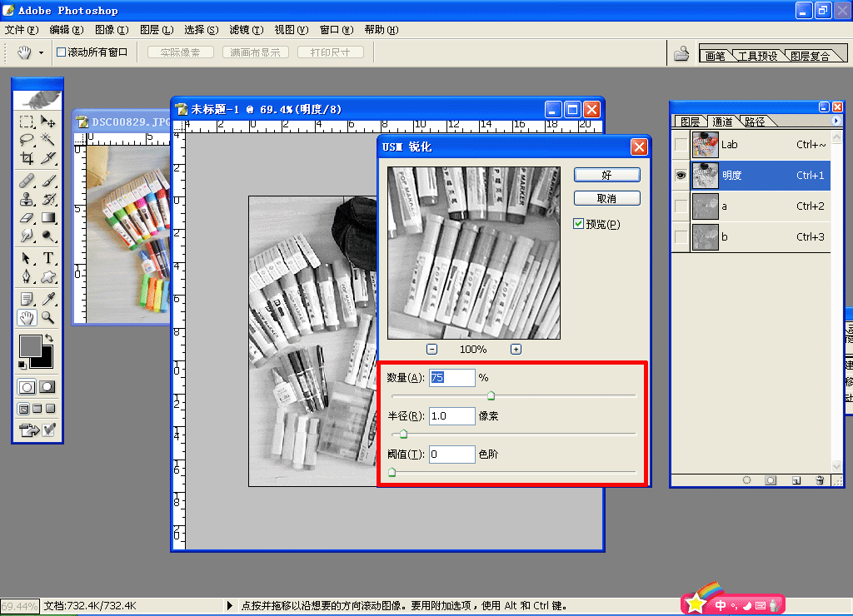Open the file browser icon in options bar
The width and height of the screenshot is (853, 616).
click(681, 53)
